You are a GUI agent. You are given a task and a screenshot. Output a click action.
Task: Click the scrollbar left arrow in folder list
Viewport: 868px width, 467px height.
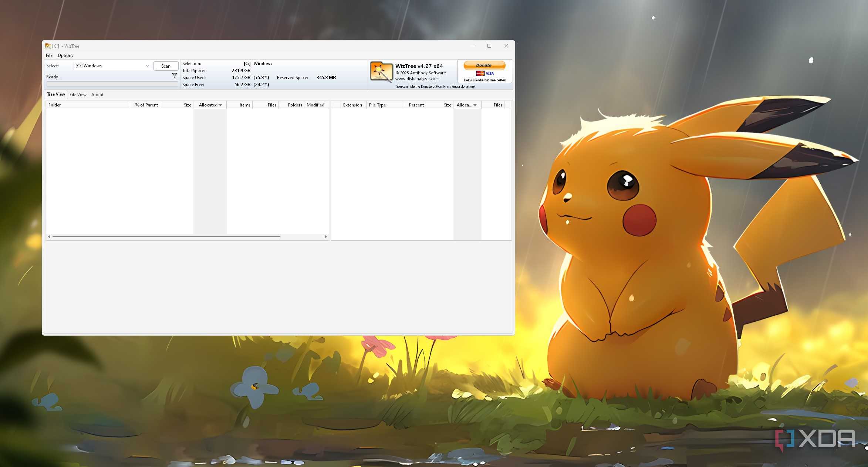coord(49,237)
